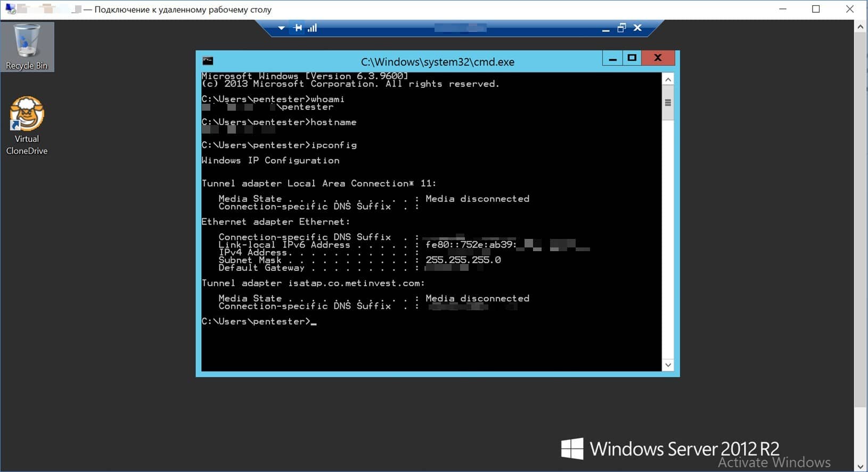Close remote session using connection bar X
The image size is (868, 472).
(637, 28)
